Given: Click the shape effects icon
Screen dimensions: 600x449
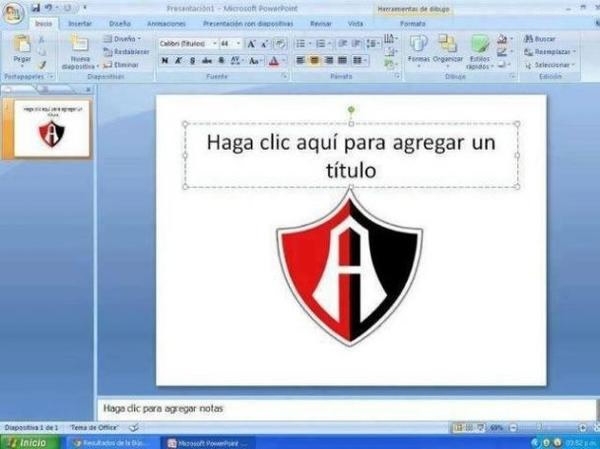Looking at the screenshot, I should click(504, 64).
